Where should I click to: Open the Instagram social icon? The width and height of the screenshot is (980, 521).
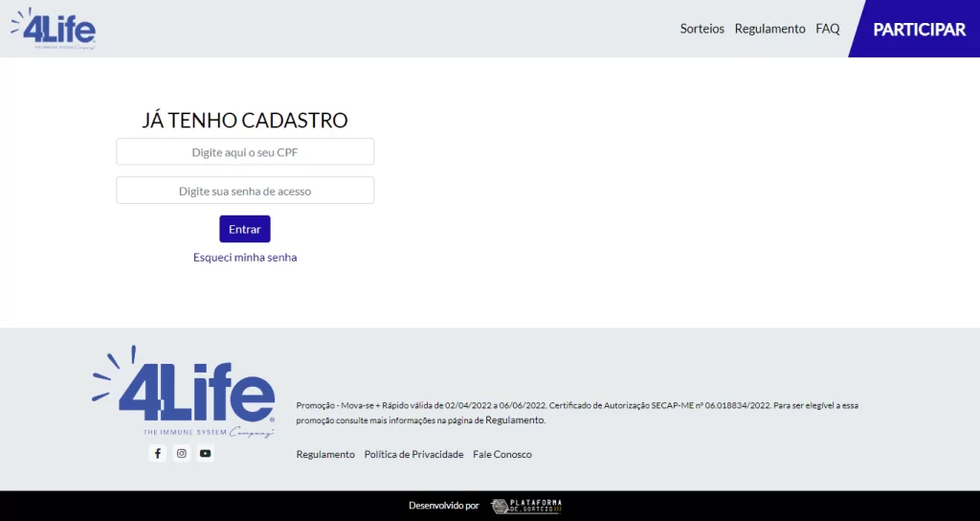point(181,453)
